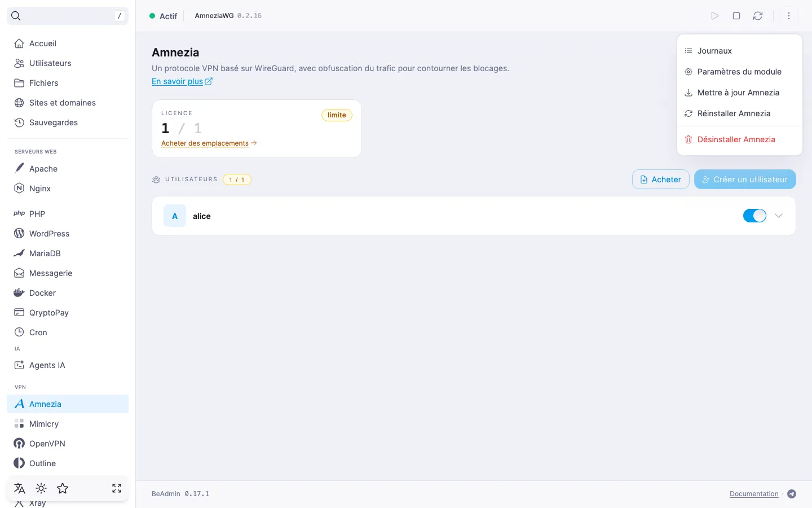Open Sauvegardes backups page

[68, 122]
